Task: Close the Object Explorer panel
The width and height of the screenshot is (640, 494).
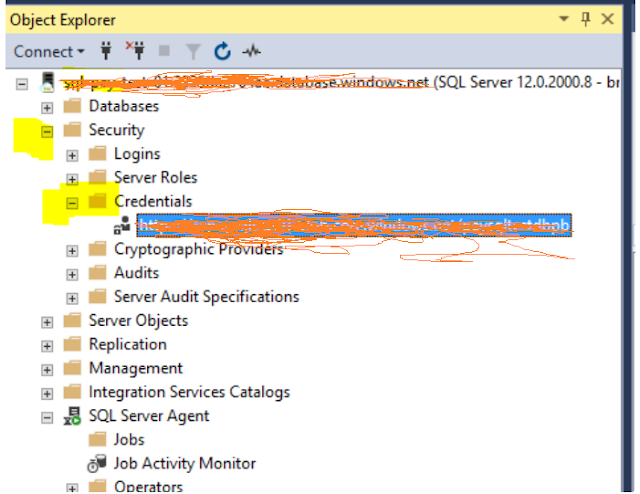Action: pyautogui.click(x=608, y=19)
